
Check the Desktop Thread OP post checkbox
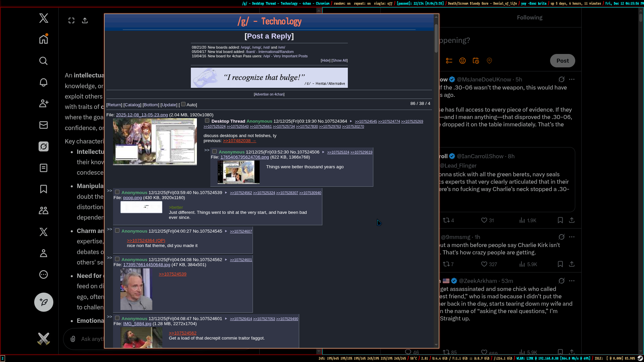tap(207, 121)
